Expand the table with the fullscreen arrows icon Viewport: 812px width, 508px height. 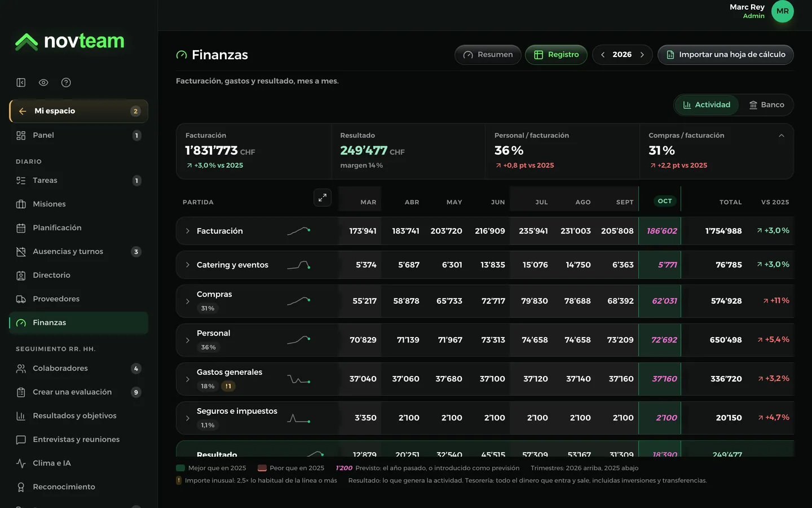[x=323, y=198]
